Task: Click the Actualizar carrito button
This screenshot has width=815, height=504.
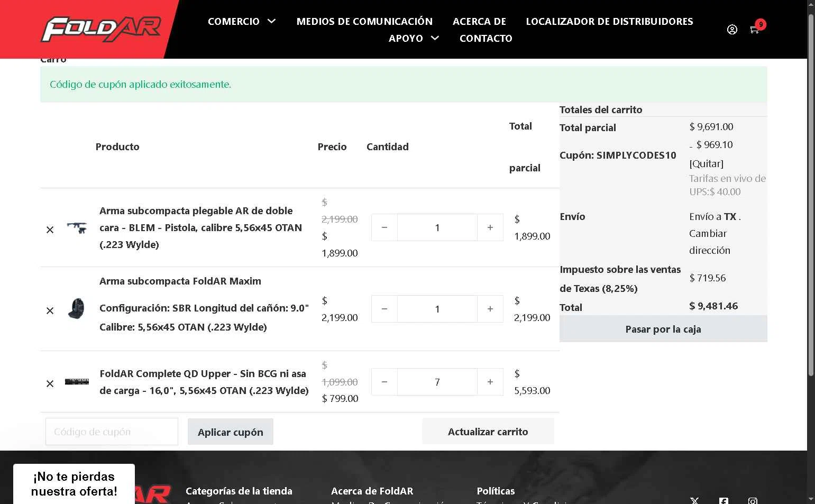Action: [x=488, y=432]
